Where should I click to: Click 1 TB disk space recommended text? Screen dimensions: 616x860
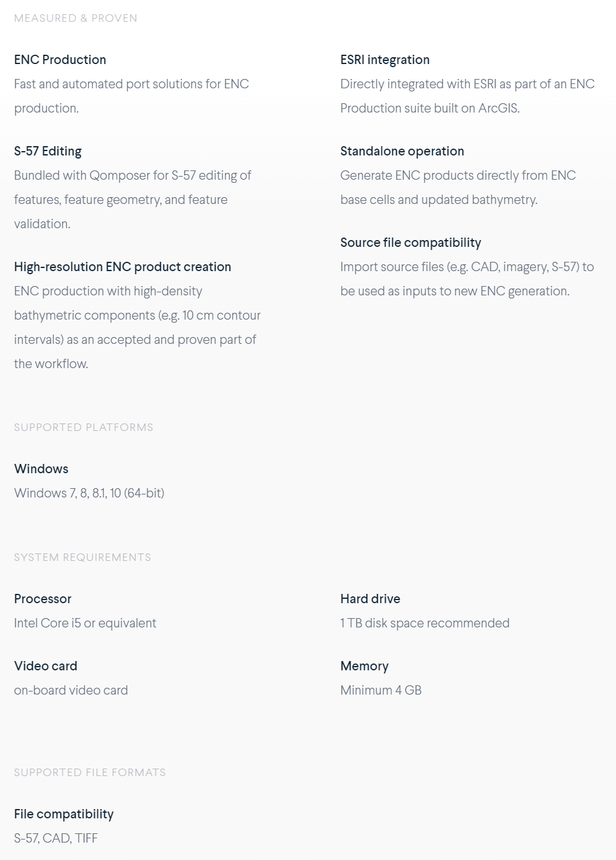click(425, 623)
